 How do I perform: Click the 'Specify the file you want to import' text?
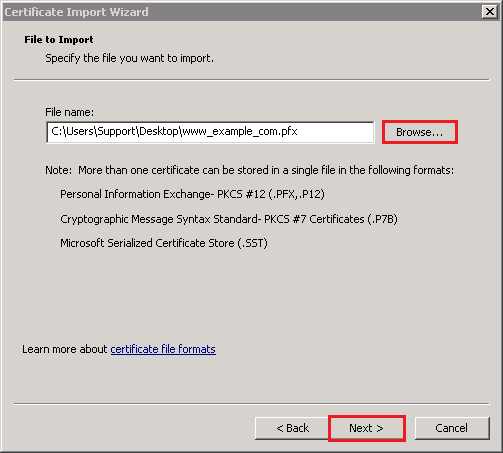click(x=129, y=58)
